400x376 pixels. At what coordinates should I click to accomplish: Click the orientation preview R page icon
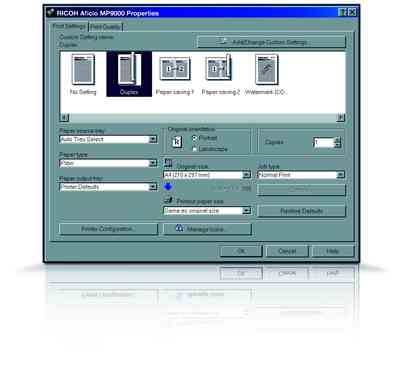click(177, 142)
